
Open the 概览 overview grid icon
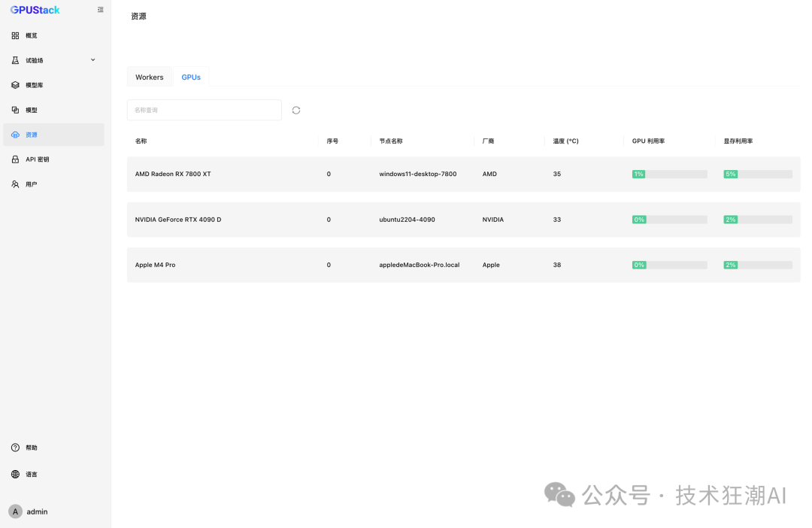pos(16,36)
